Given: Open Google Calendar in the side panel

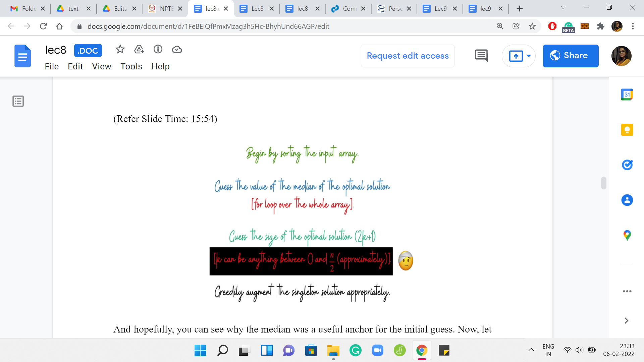Looking at the screenshot, I should [x=627, y=95].
